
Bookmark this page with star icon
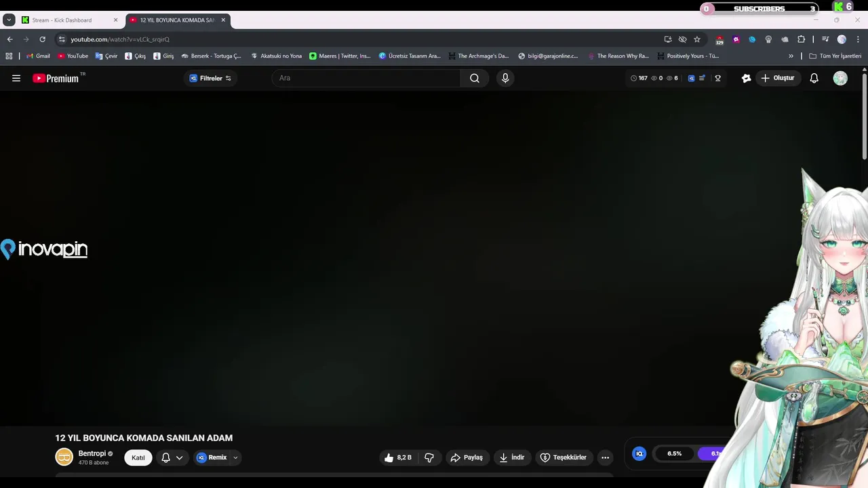pos(696,39)
